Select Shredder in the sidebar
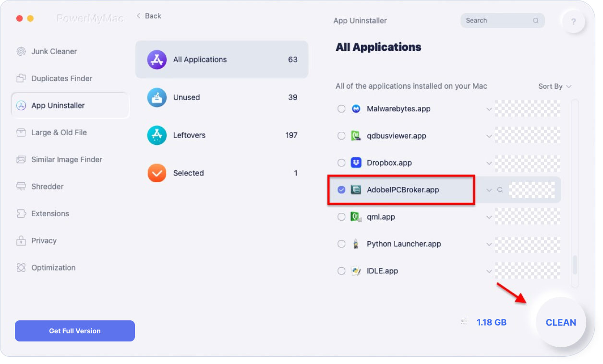 [70, 186]
